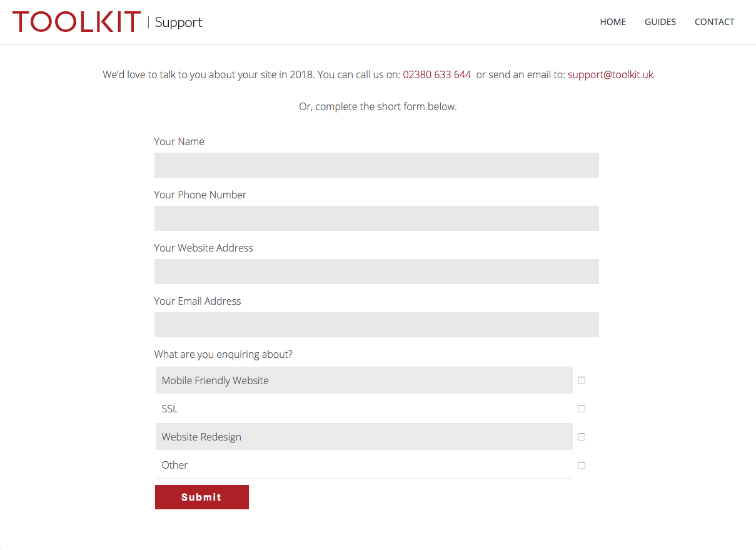Click the TOOLKIT logo
Image resolution: width=756 pixels, height=550 pixels.
[x=76, y=22]
